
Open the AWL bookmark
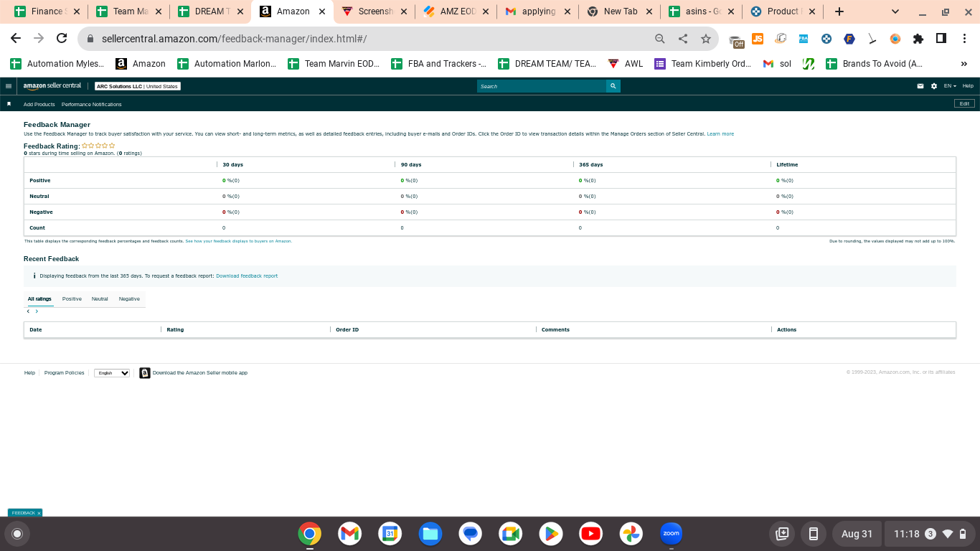(x=626, y=64)
